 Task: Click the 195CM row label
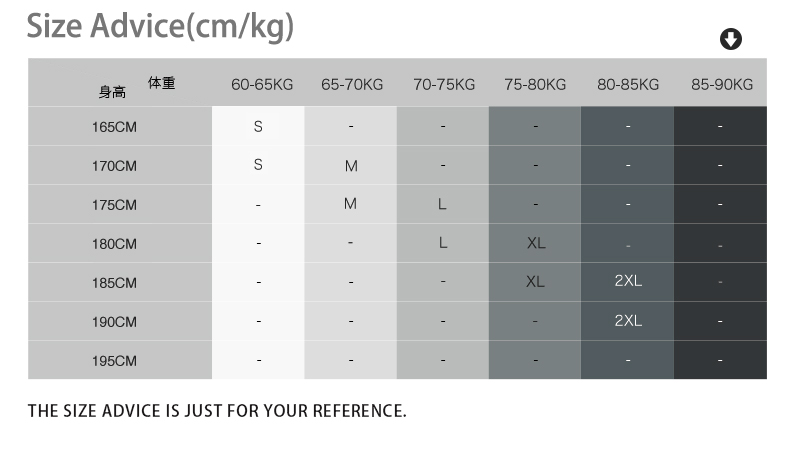click(114, 361)
